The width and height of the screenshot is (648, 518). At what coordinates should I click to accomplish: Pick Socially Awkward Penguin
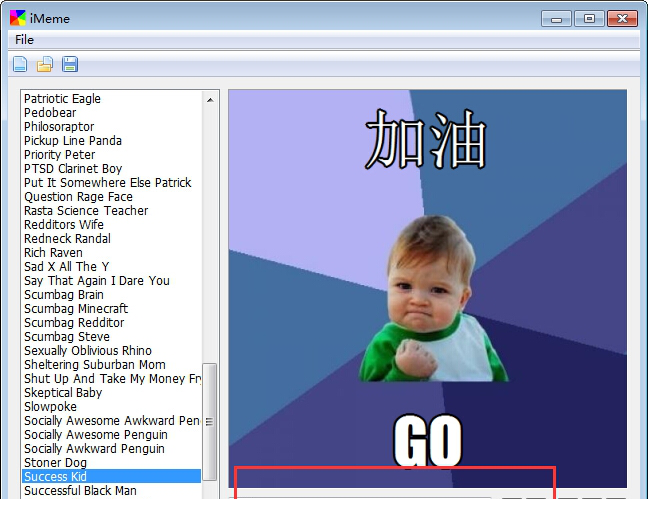(x=112, y=449)
